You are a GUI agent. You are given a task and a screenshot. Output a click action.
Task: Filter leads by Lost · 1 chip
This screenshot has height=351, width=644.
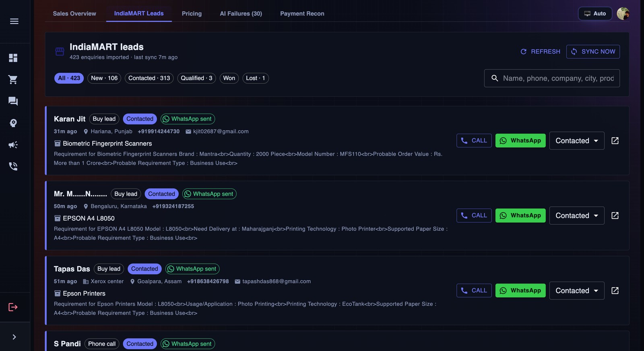256,78
